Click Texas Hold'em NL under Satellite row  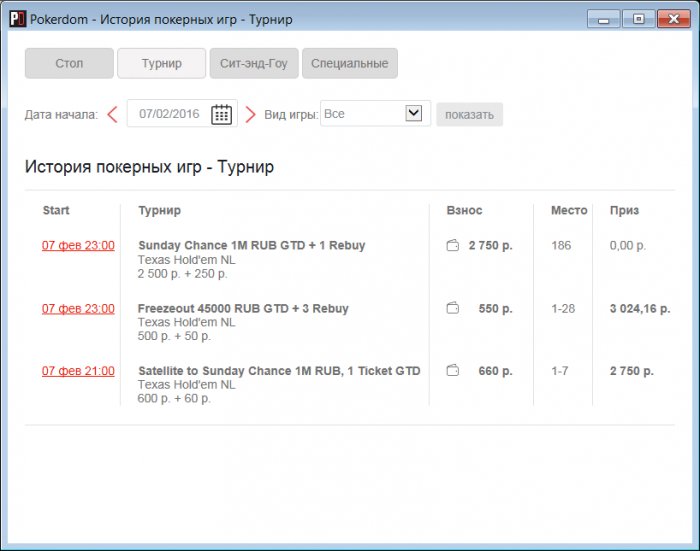[187, 385]
